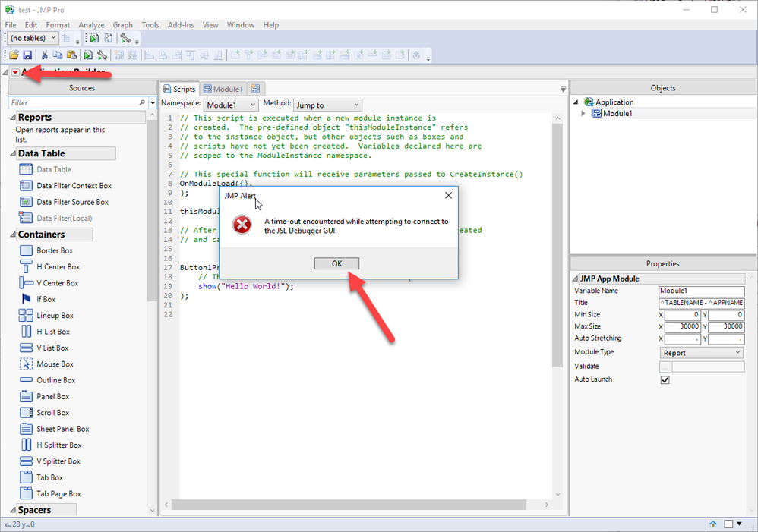Click the Data Filter Source Box icon
This screenshot has height=532, width=758.
pyautogui.click(x=26, y=202)
